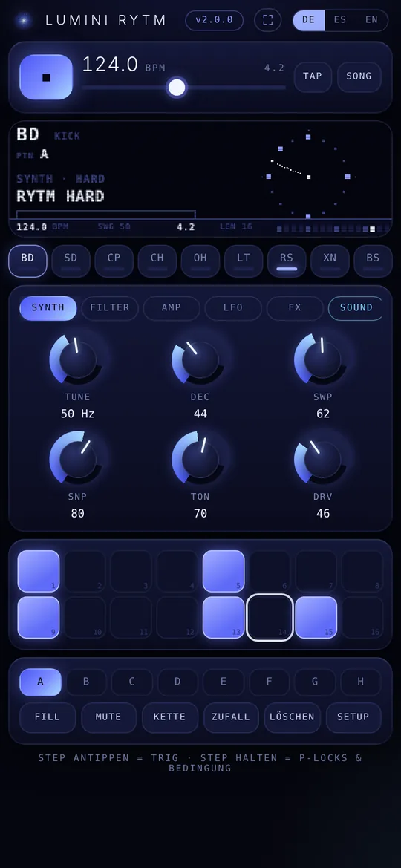401x868 pixels.
Task: Select the RS rimshot track
Action: click(x=287, y=261)
